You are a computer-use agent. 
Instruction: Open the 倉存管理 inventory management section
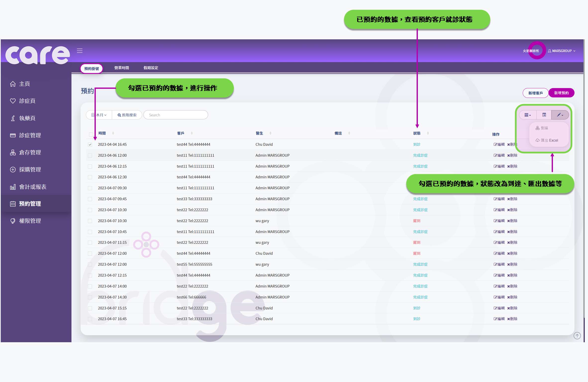coord(30,152)
